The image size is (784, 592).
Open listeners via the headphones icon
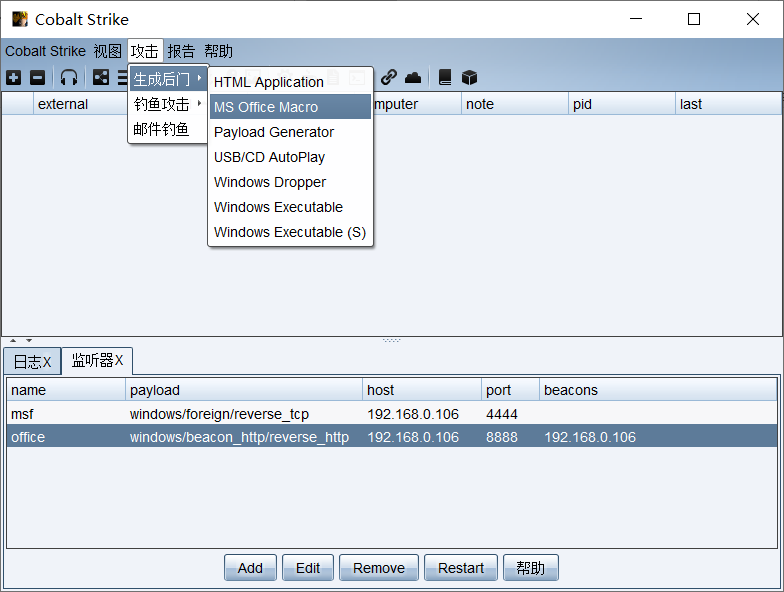[x=68, y=78]
